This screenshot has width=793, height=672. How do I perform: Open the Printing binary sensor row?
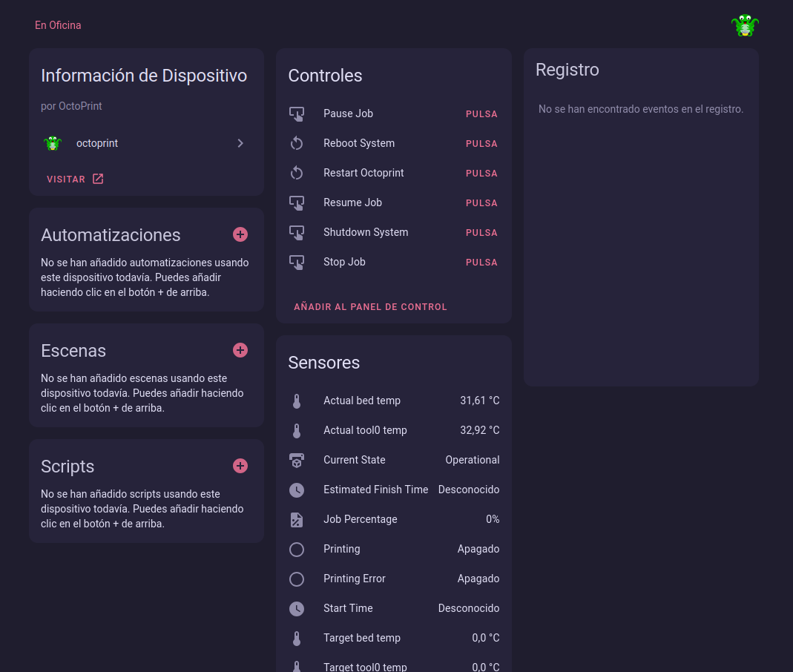(x=393, y=549)
